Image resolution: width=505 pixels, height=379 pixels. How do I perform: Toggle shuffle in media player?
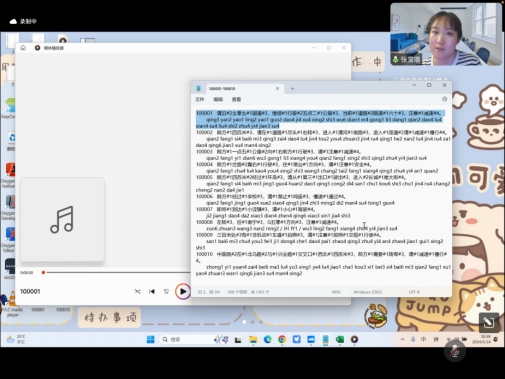tap(137, 291)
